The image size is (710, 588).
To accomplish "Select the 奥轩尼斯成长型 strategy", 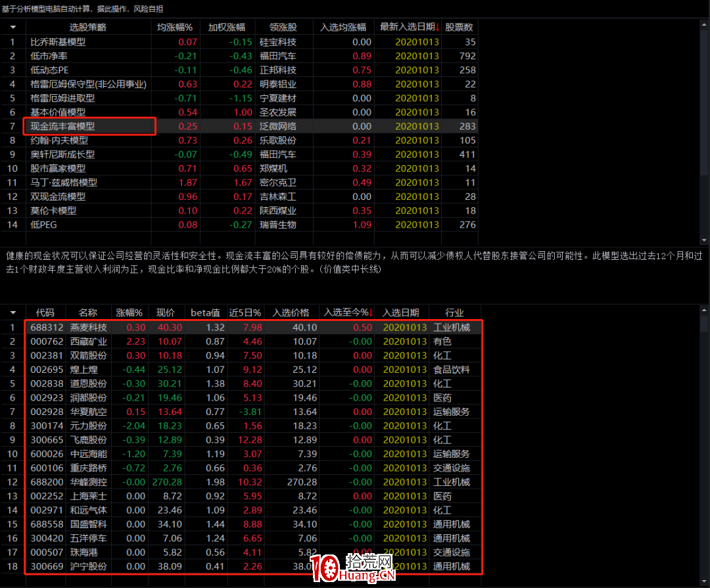I will 62,155.
